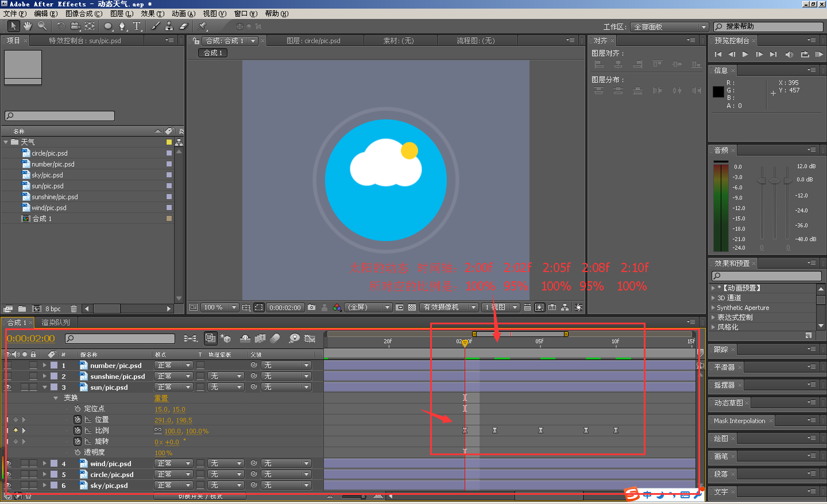Select the Zoom magnifier tool
827x504 pixels.
pyautogui.click(x=42, y=26)
